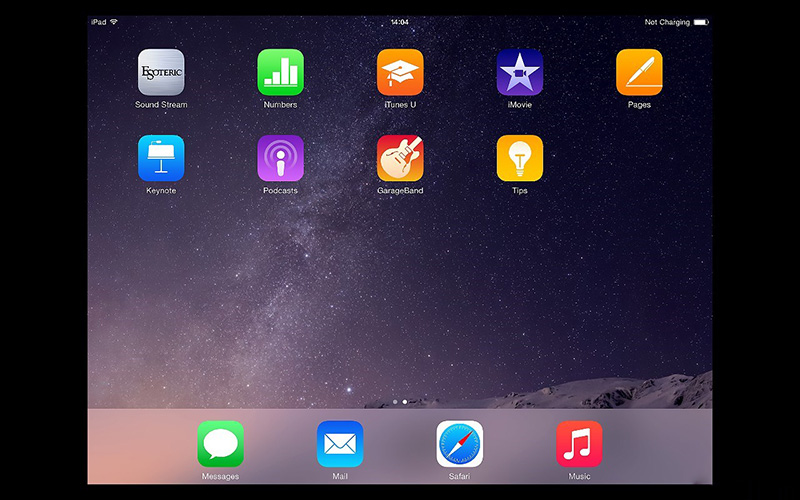The image size is (800, 500).
Task: Switch to the first home screen page dot
Action: (395, 402)
